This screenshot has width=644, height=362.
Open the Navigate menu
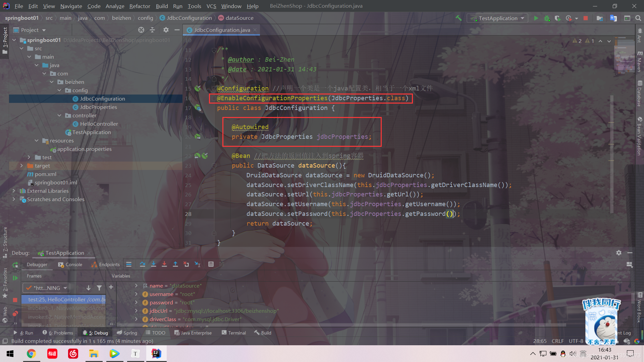tap(71, 6)
